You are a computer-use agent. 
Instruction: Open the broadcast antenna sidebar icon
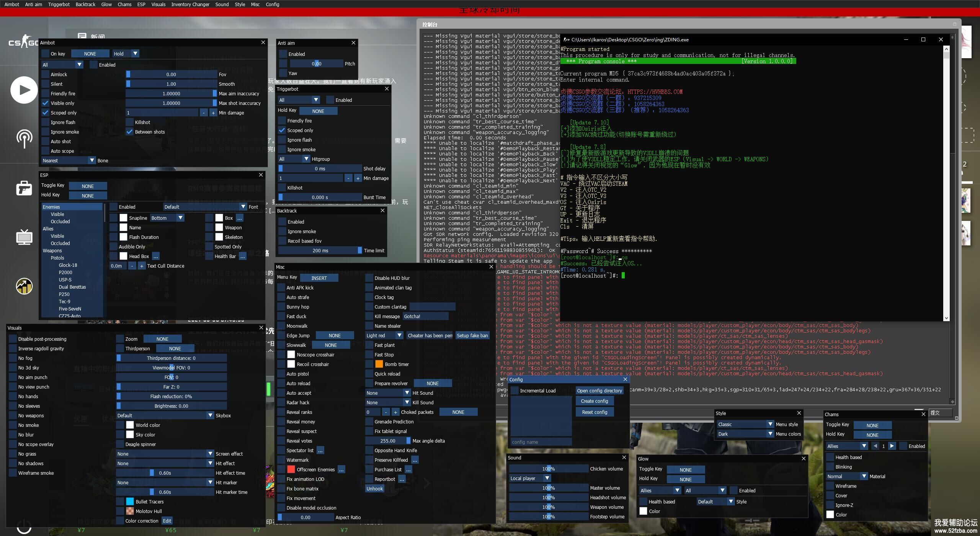click(x=24, y=139)
